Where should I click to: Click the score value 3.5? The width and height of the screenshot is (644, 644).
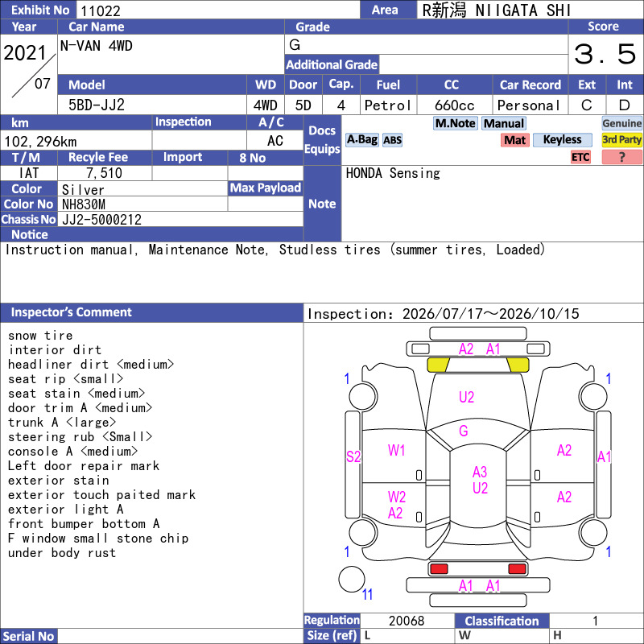[605, 54]
